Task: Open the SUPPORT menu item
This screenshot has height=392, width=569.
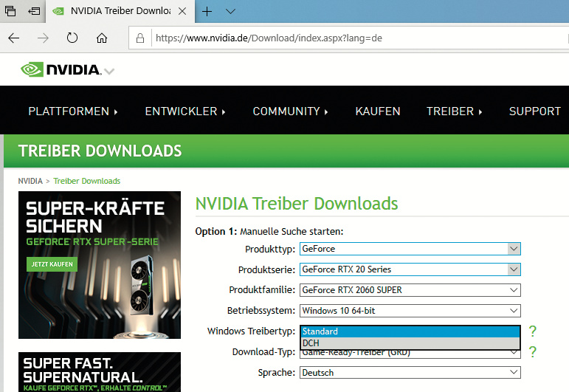Action: [535, 111]
